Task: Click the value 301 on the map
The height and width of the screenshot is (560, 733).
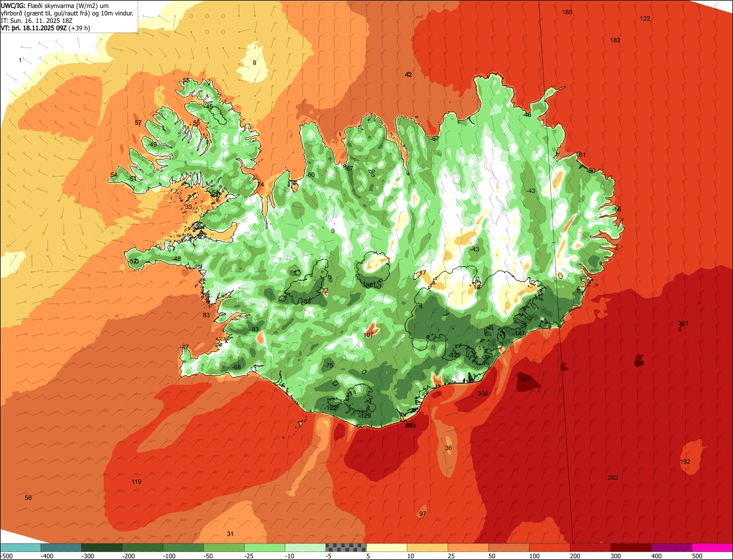Action: point(683,324)
